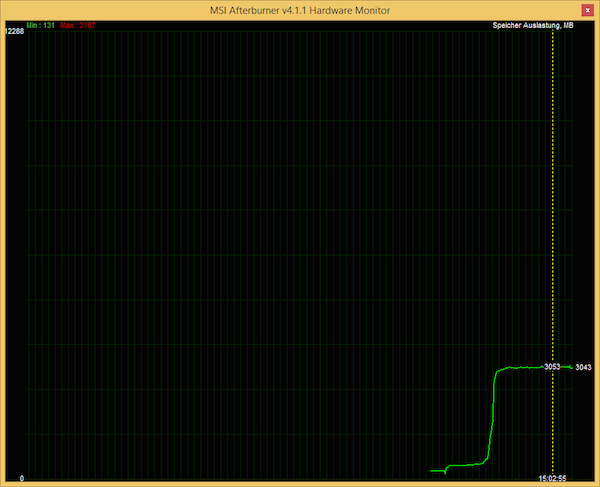Screen dimensions: 600x487
Task: Click the Max : 3107 value label
Action: (78, 25)
